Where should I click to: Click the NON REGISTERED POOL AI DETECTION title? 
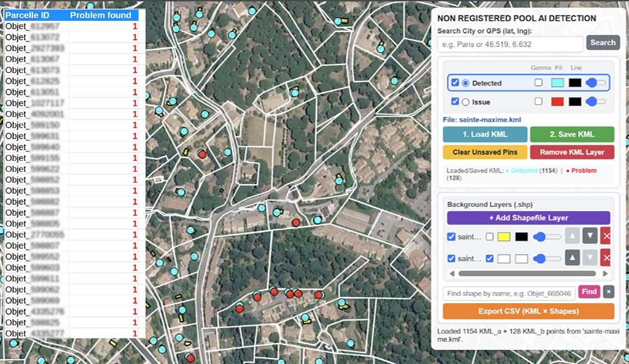(x=517, y=18)
